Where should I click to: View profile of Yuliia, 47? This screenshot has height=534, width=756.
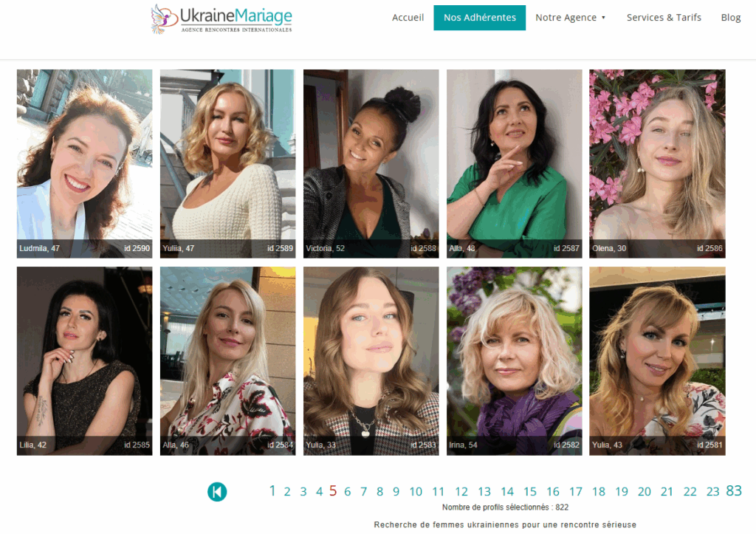click(227, 163)
